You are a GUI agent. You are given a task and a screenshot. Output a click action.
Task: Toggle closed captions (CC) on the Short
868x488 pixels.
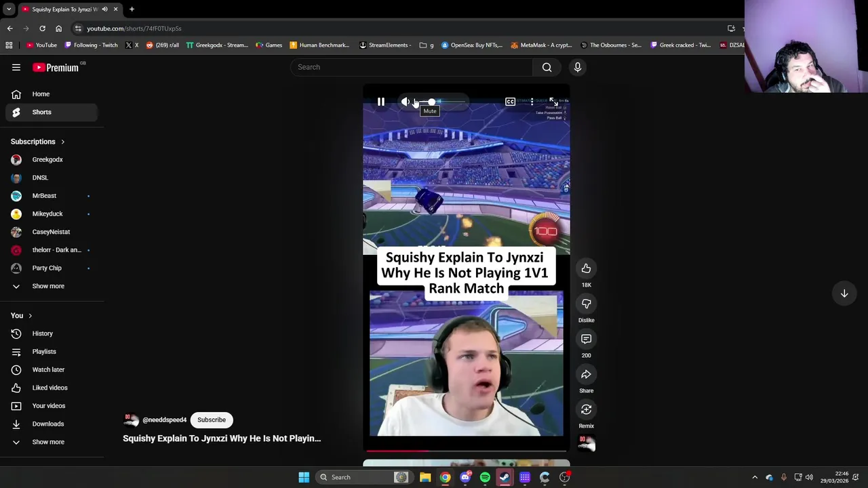(510, 102)
